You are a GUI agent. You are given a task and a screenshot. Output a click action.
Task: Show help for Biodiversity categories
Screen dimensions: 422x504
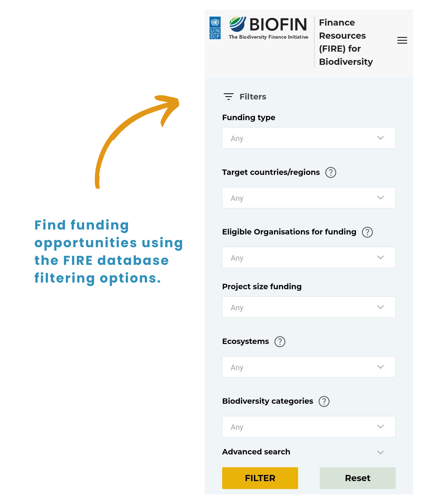click(x=324, y=401)
